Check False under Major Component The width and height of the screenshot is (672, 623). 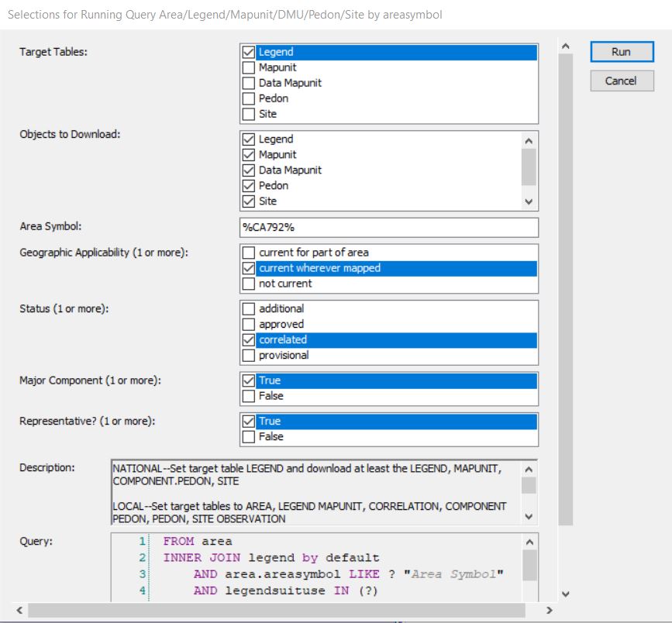click(249, 396)
